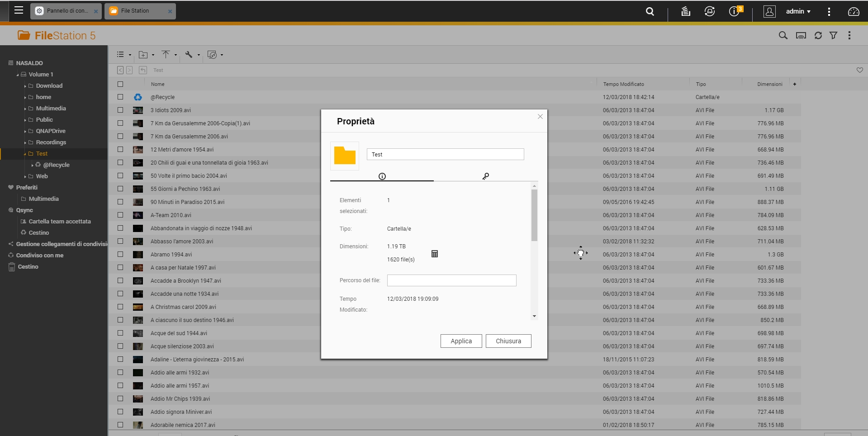Click the calculate folder size icon
Viewport: 868px width, 436px height.
435,254
